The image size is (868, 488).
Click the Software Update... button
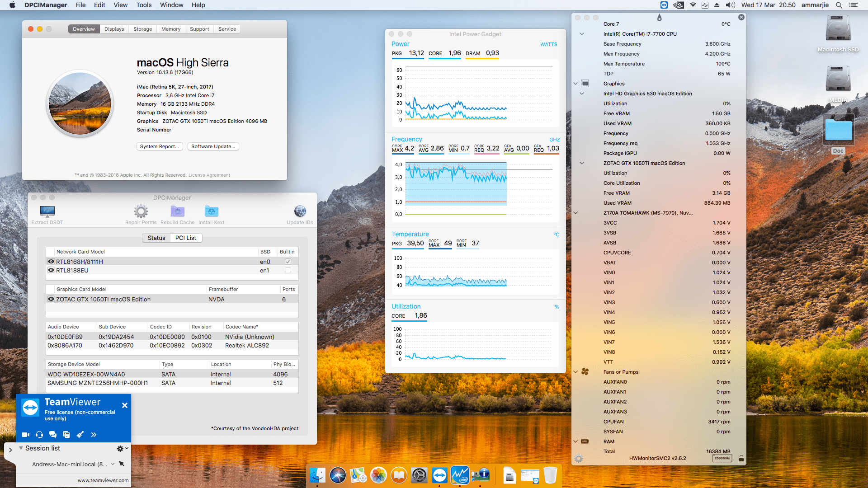pyautogui.click(x=213, y=146)
